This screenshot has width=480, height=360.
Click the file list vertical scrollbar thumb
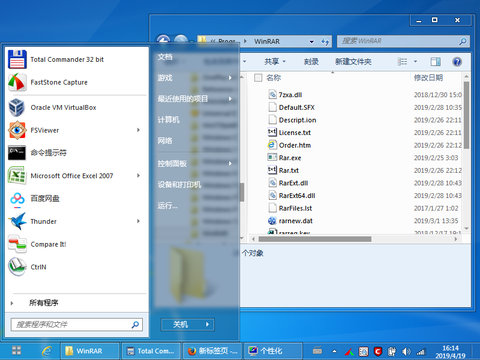pyautogui.click(x=466, y=115)
